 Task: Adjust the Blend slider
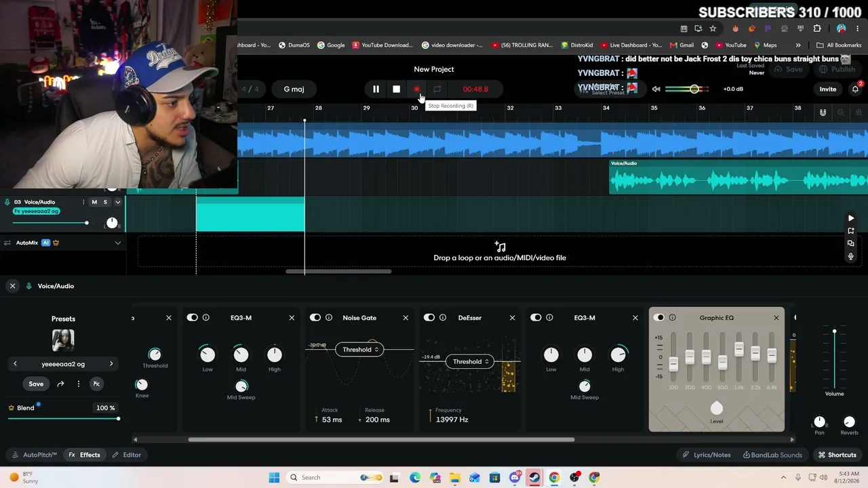point(63,419)
